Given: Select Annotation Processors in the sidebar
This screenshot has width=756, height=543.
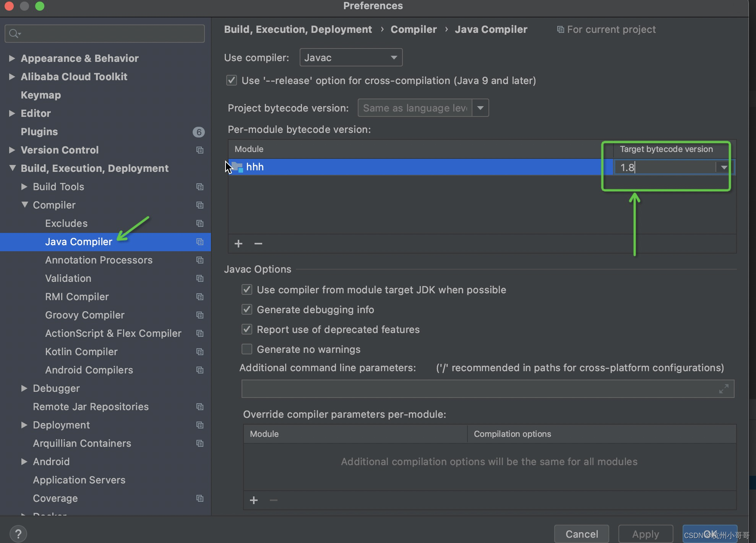Looking at the screenshot, I should coord(99,260).
